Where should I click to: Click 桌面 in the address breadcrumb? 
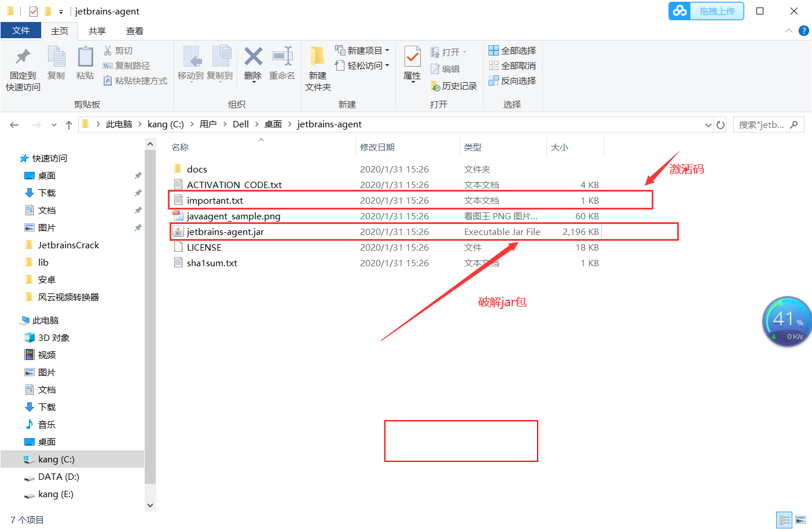click(x=273, y=124)
